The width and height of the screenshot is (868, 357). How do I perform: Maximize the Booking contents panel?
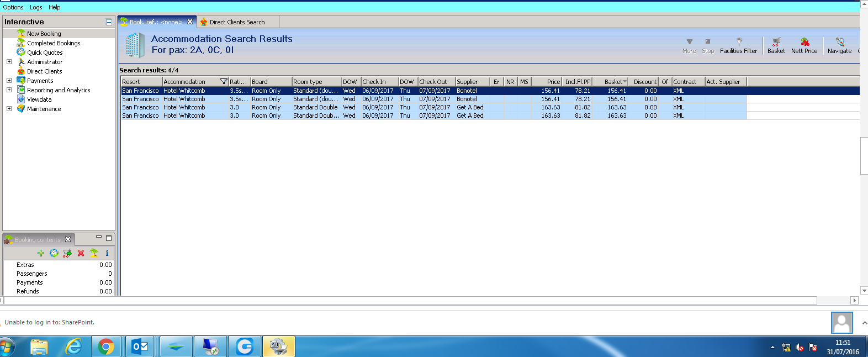109,238
